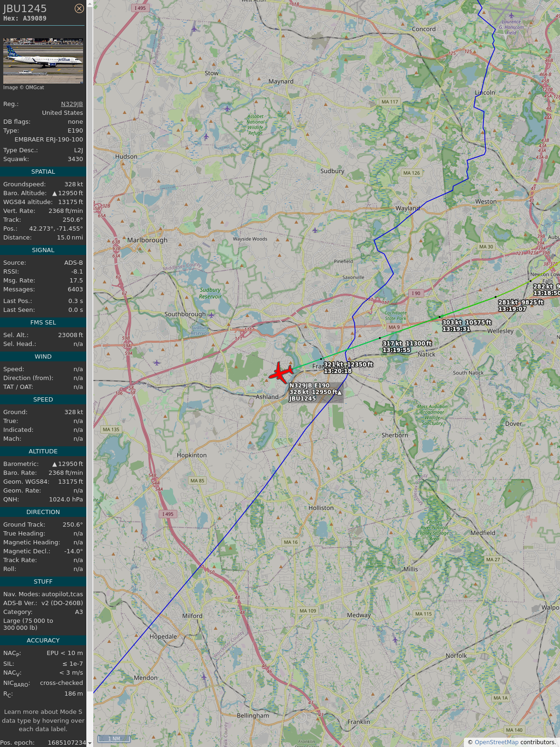This screenshot has height=747, width=560.
Task: Click the 1 NM map scale bar
Action: (114, 739)
